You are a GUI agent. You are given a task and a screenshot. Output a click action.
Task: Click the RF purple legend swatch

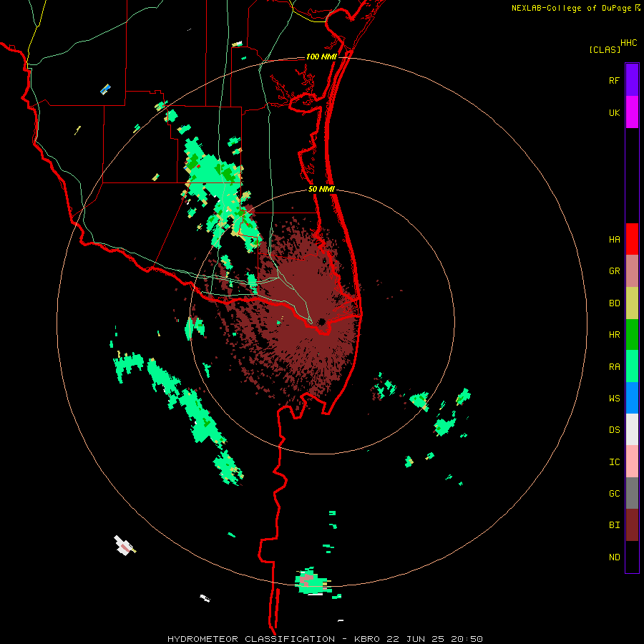[632, 80]
